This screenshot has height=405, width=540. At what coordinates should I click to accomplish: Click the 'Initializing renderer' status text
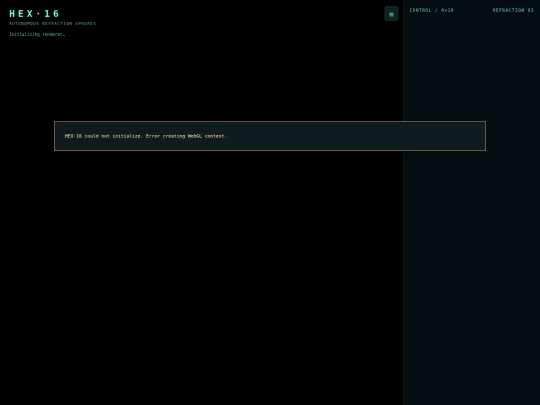[37, 34]
